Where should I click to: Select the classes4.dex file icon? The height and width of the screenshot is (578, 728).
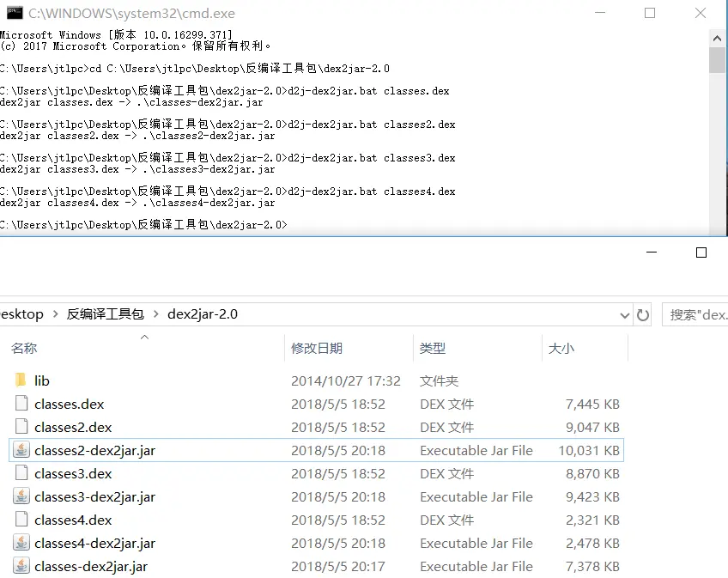[21, 520]
